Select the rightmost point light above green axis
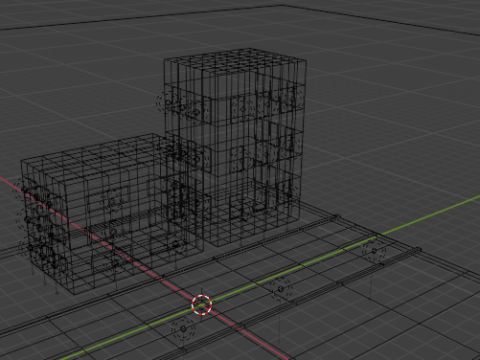The width and height of the screenshot is (480, 360). tap(374, 251)
